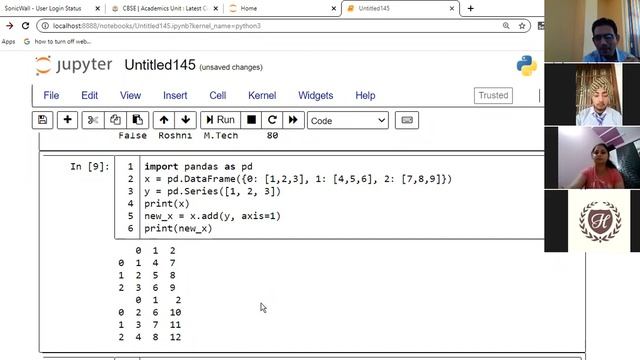
Task: Go forward in browser history
Action: [x=9, y=26]
